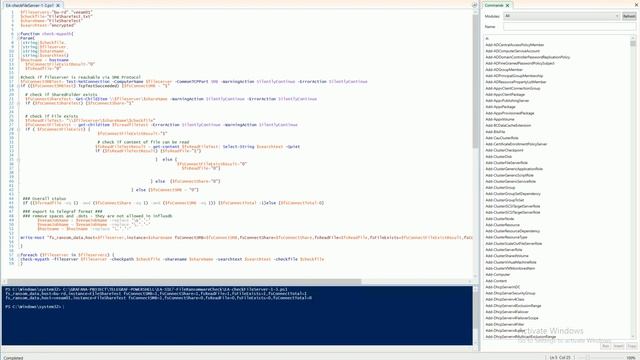The image size is (640, 360).
Task: Click the commands list vertical scrollbar thumb
Action: [633, 43]
